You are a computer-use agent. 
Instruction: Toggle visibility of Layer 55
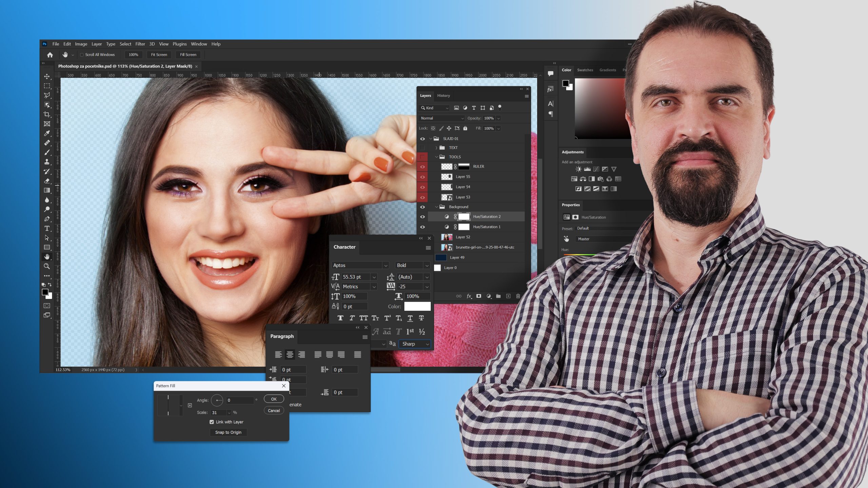(x=422, y=177)
